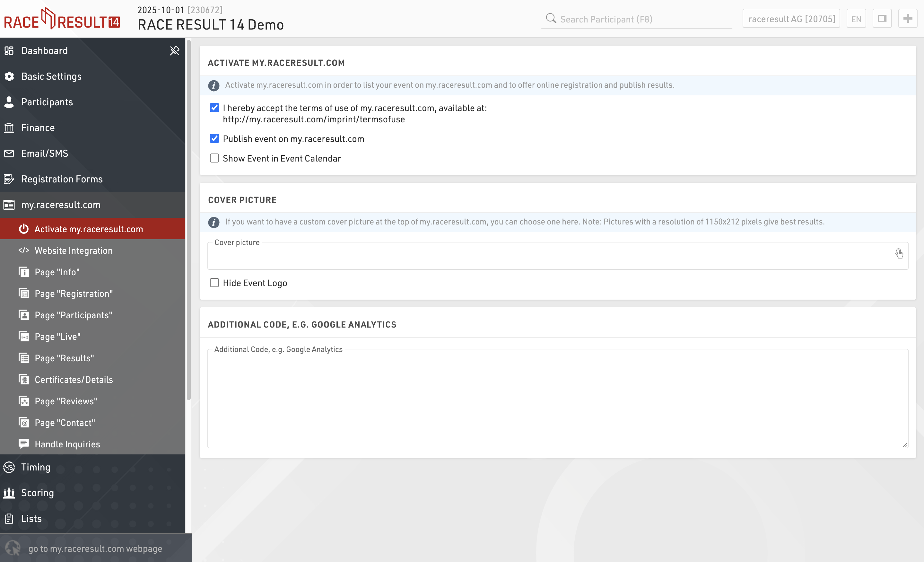Click the cover picture file picker icon
Image resolution: width=924 pixels, height=562 pixels.
[899, 254]
